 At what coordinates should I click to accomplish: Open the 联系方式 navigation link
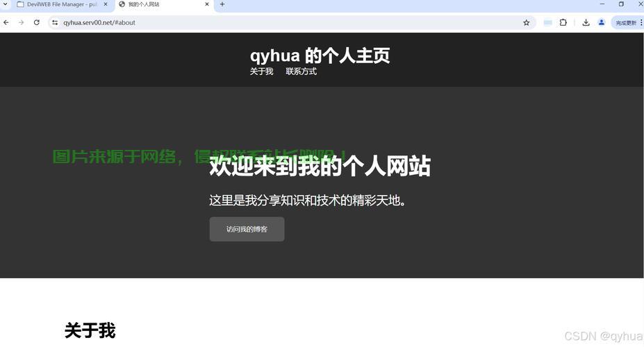pyautogui.click(x=301, y=71)
